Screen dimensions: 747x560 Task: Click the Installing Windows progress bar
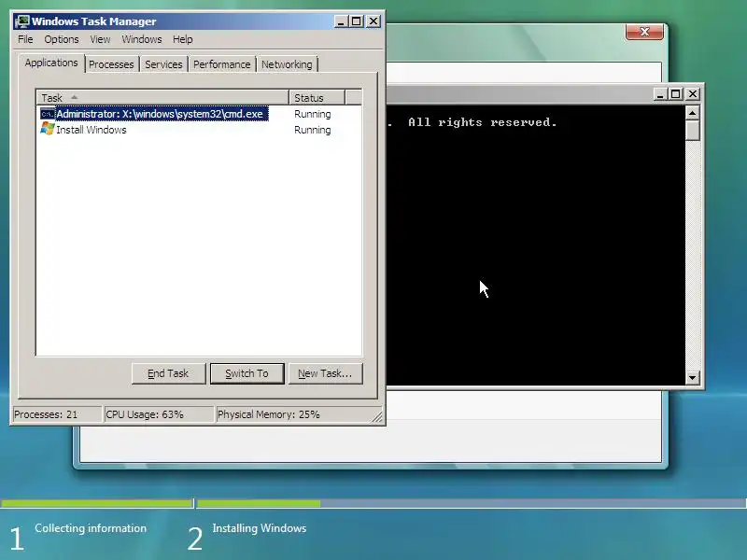[472, 503]
